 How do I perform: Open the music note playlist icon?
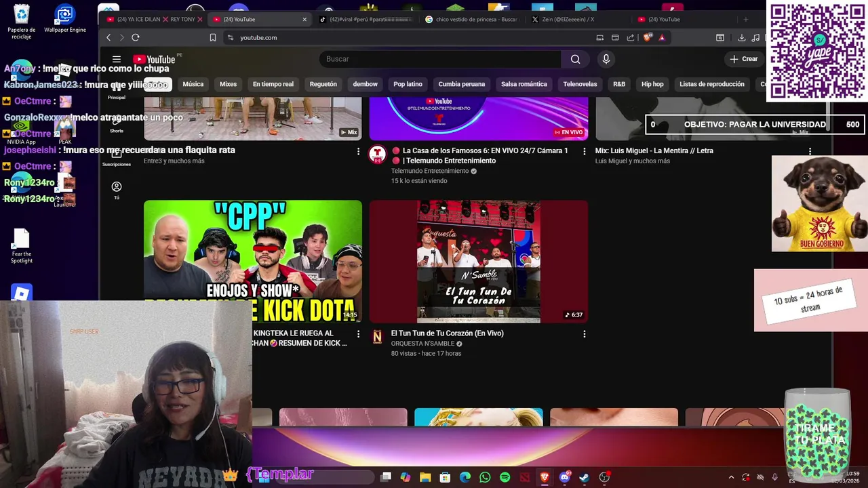coord(755,37)
